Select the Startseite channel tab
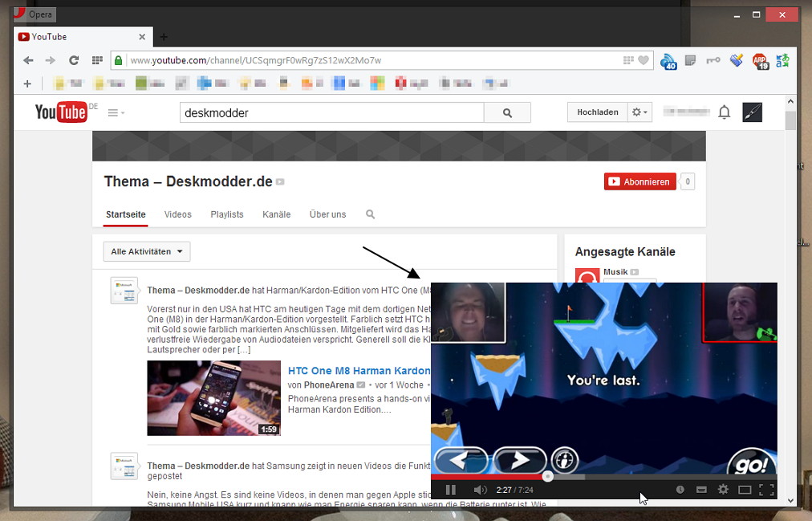This screenshot has width=812, height=521. click(x=126, y=214)
